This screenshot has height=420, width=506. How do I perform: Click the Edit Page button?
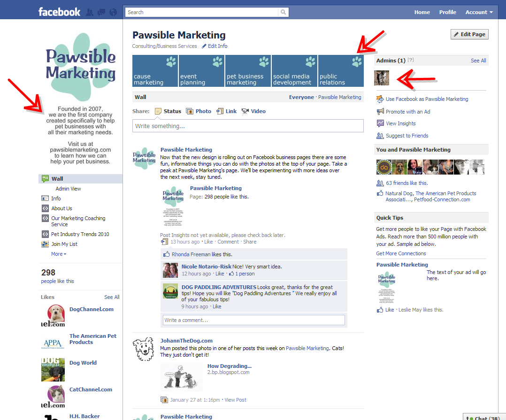pyautogui.click(x=469, y=34)
